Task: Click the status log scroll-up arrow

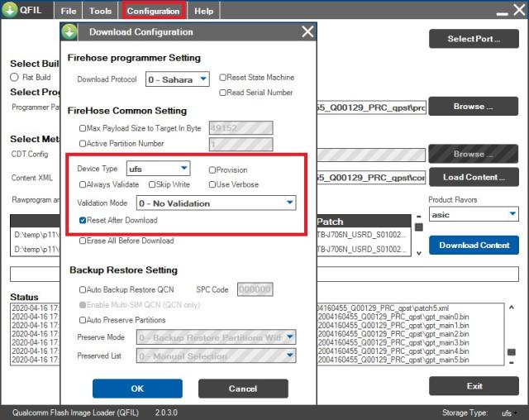Action: coord(512,308)
